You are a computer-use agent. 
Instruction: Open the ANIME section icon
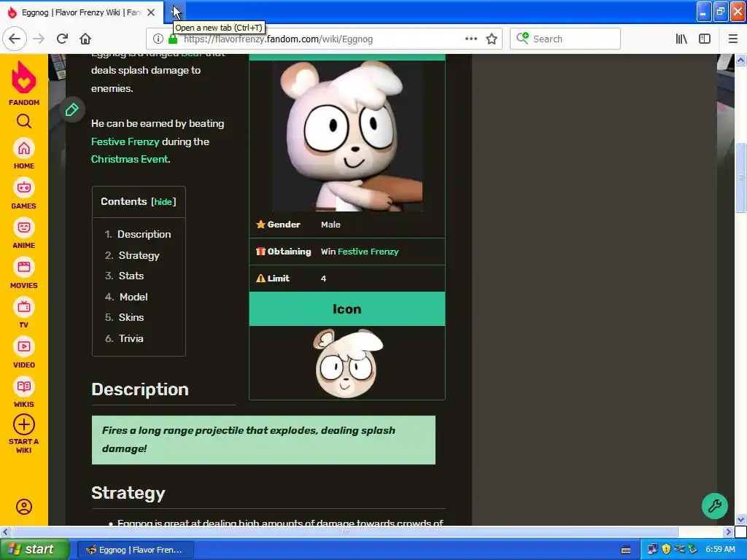[24, 227]
